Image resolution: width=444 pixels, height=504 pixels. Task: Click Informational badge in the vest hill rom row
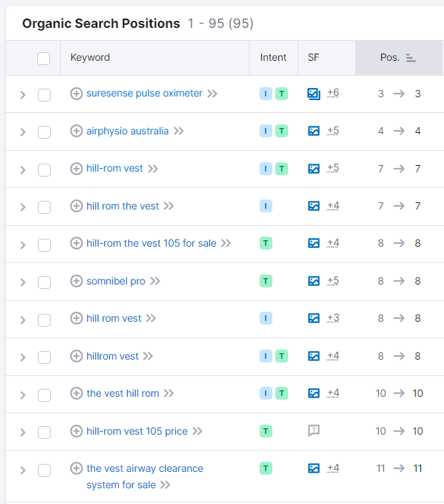point(266,393)
